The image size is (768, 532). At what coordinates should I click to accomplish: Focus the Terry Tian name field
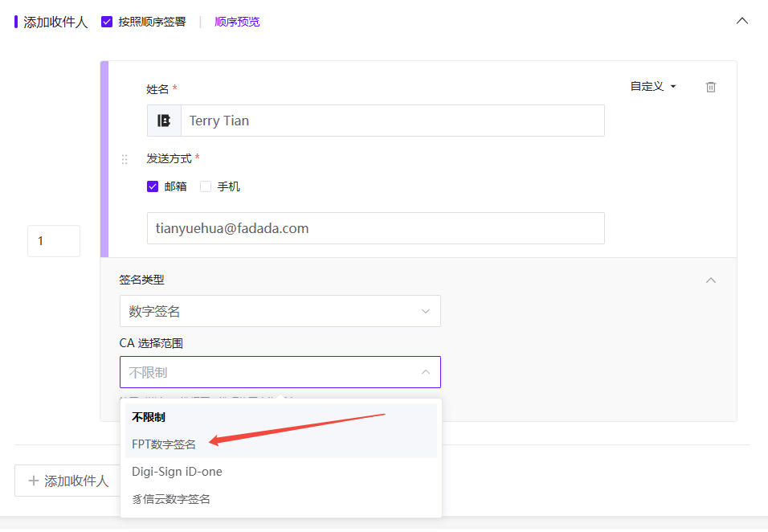tap(392, 121)
